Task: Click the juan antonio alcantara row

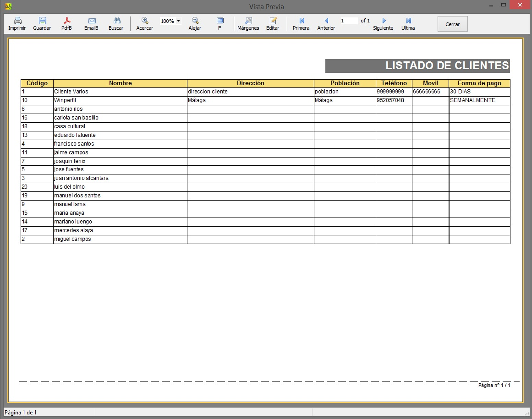Action: (265, 179)
